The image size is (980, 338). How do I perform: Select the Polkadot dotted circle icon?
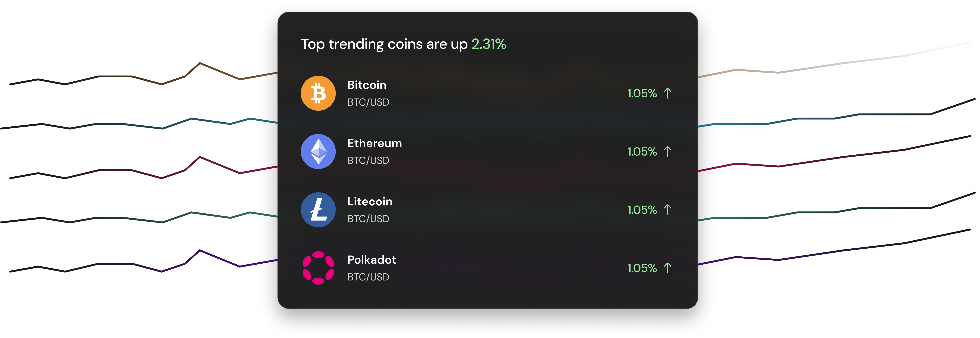318,268
